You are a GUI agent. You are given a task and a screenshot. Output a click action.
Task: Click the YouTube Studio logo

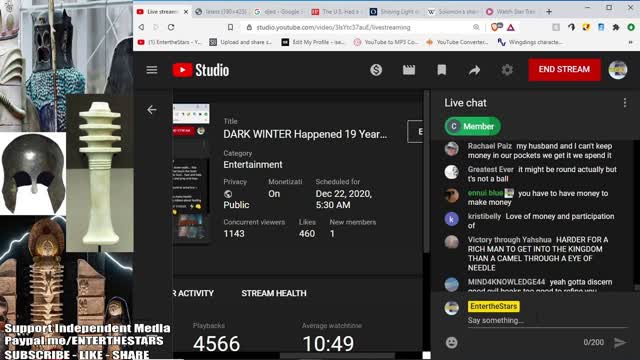pyautogui.click(x=200, y=70)
